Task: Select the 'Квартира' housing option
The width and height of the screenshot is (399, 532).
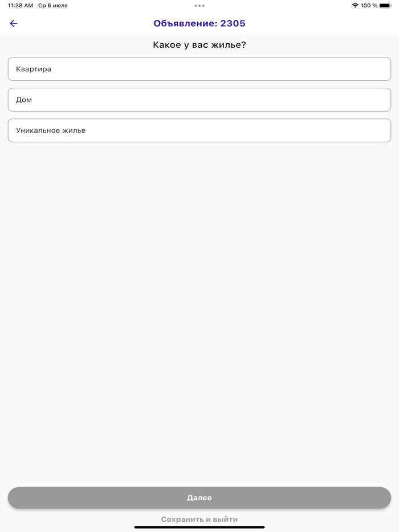Action: (x=199, y=69)
